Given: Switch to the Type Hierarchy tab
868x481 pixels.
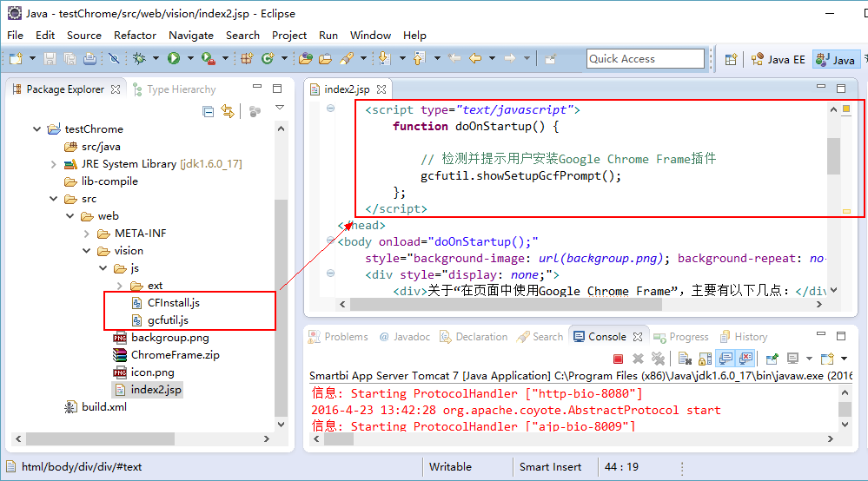Looking at the screenshot, I should [175, 89].
